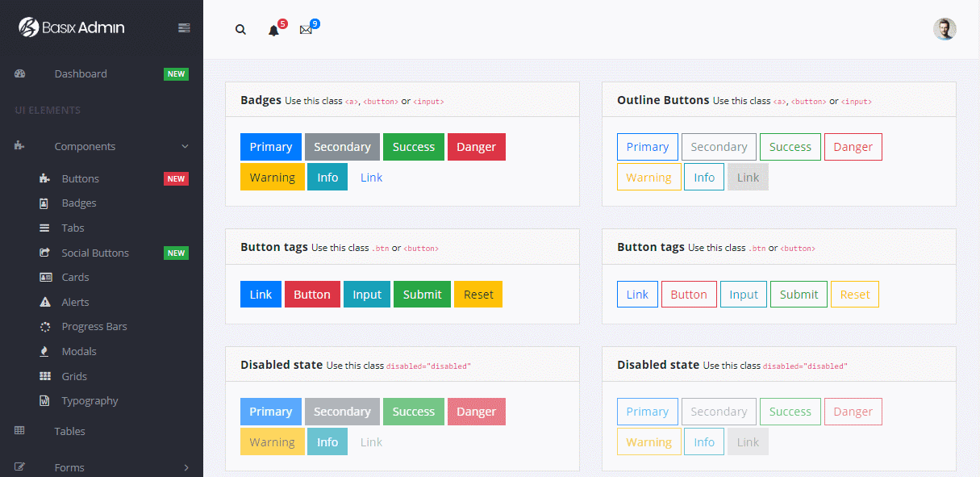980x477 pixels.
Task: Click the disabled Secondary outline button
Action: click(x=719, y=412)
